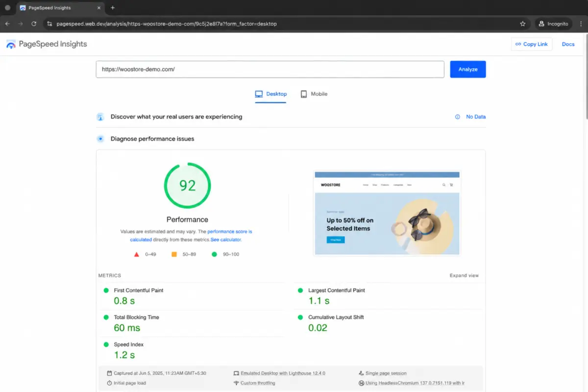Click First Contentful Paint metric label
This screenshot has height=392, width=588.
point(139,291)
